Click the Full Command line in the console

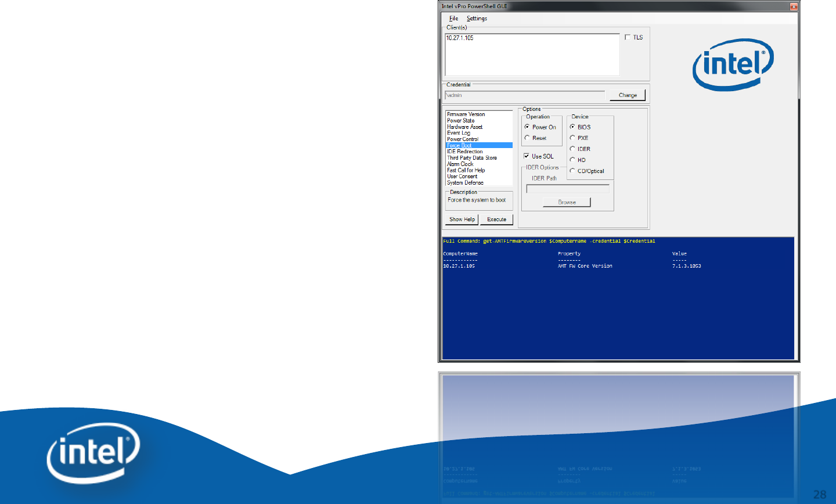(x=549, y=241)
